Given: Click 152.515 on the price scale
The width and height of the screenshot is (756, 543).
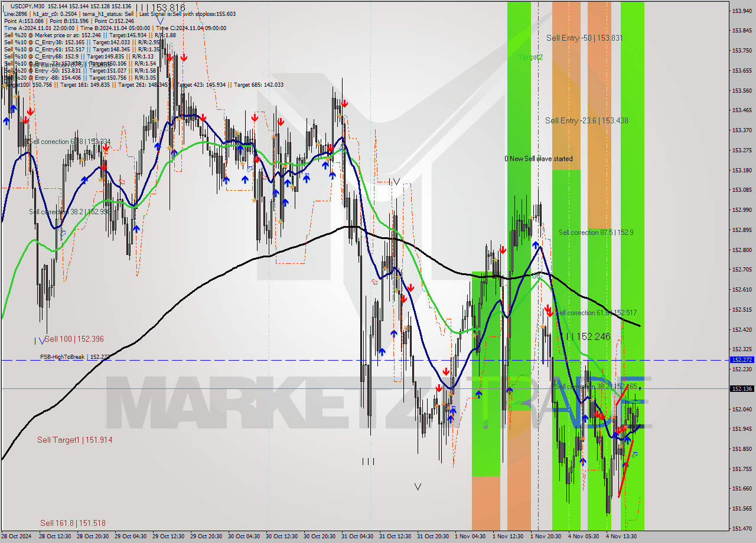Looking at the screenshot, I should coord(742,309).
